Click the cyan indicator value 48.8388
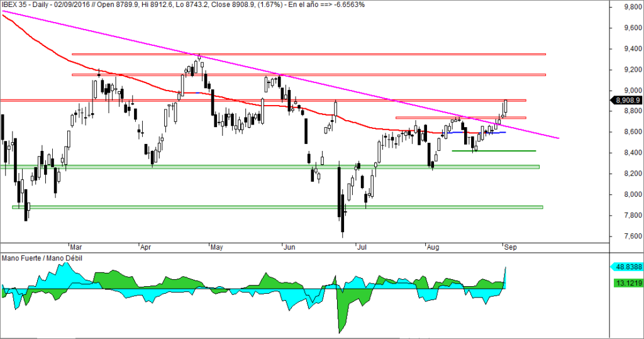This screenshot has width=644, height=339. point(627,267)
